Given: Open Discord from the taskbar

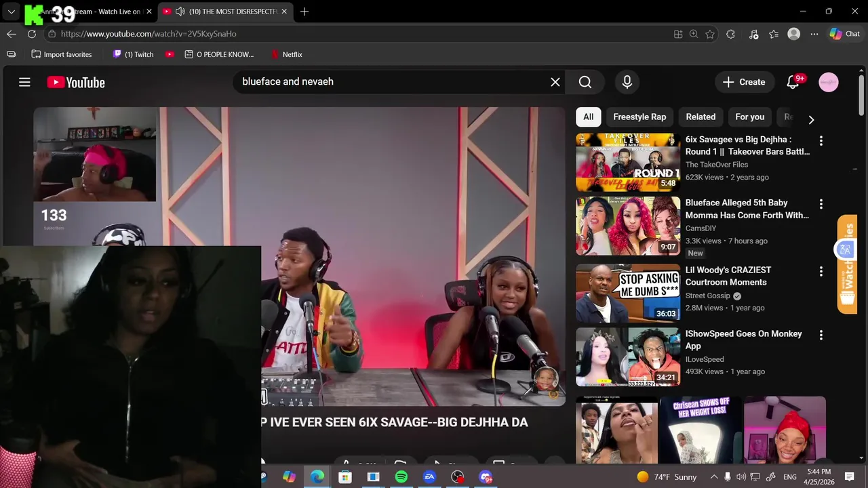Looking at the screenshot, I should (x=486, y=477).
